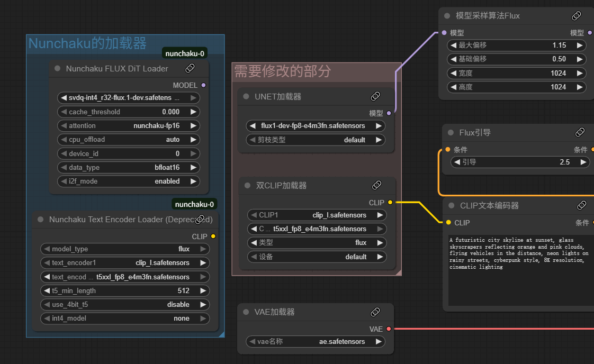Decrease 最大偏移 value with left arrow
594x364 pixels.
454,46
